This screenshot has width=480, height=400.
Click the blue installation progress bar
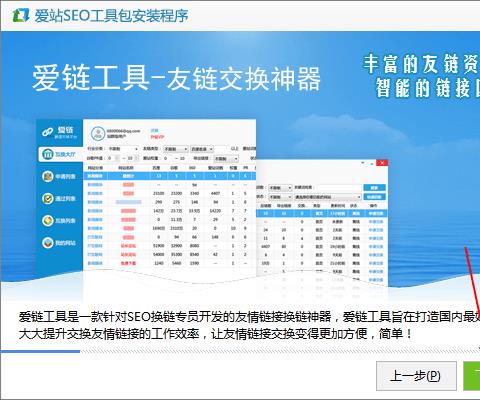pyautogui.click(x=40, y=351)
